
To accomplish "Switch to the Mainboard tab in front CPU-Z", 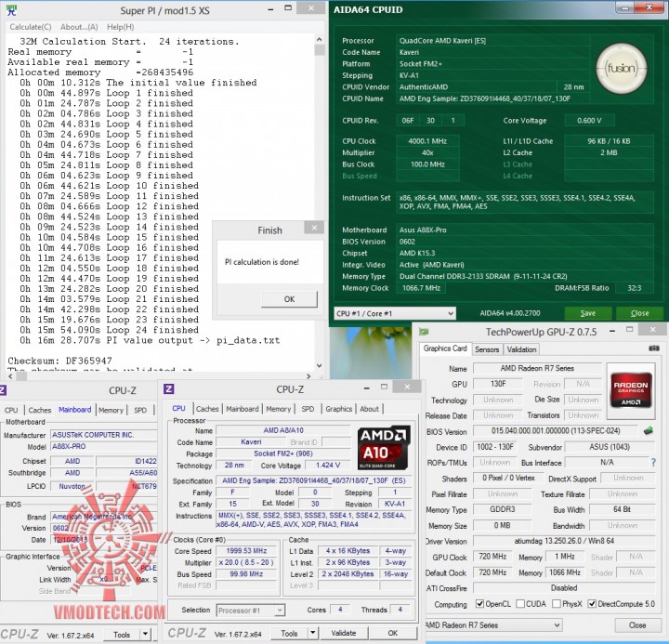I will pyautogui.click(x=243, y=409).
